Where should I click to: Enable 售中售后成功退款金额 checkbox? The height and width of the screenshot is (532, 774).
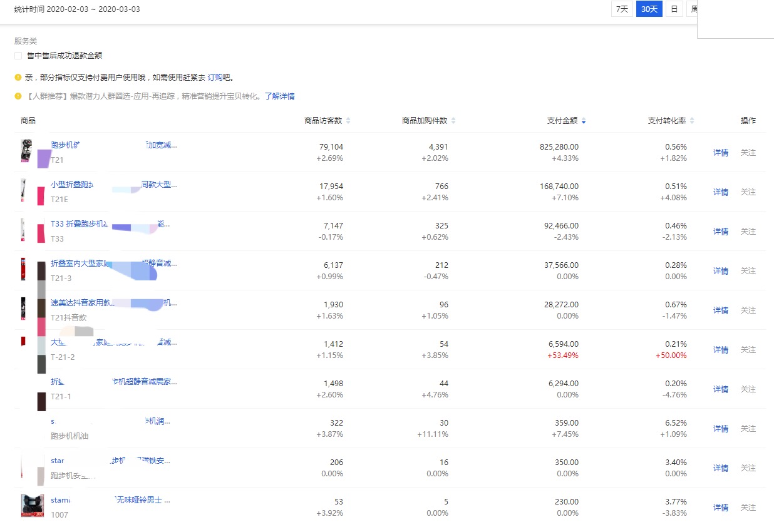click(18, 56)
